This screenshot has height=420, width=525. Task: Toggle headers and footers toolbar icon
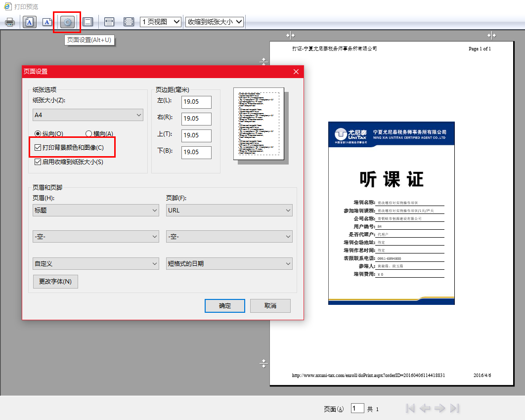(87, 22)
